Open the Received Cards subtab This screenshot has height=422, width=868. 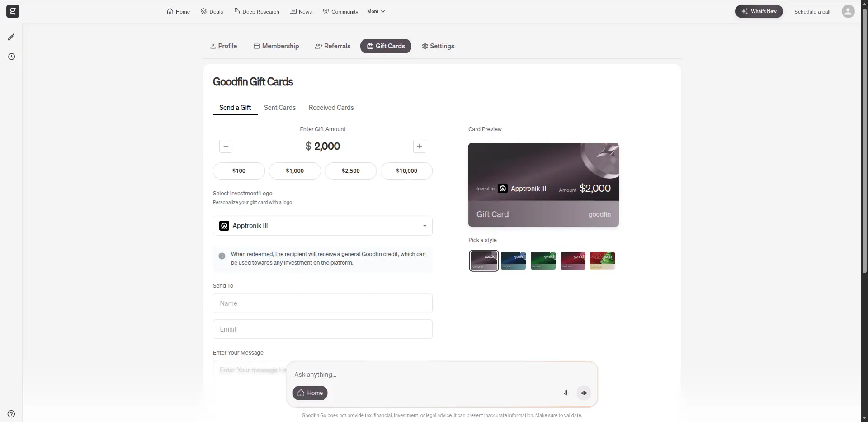pyautogui.click(x=331, y=108)
